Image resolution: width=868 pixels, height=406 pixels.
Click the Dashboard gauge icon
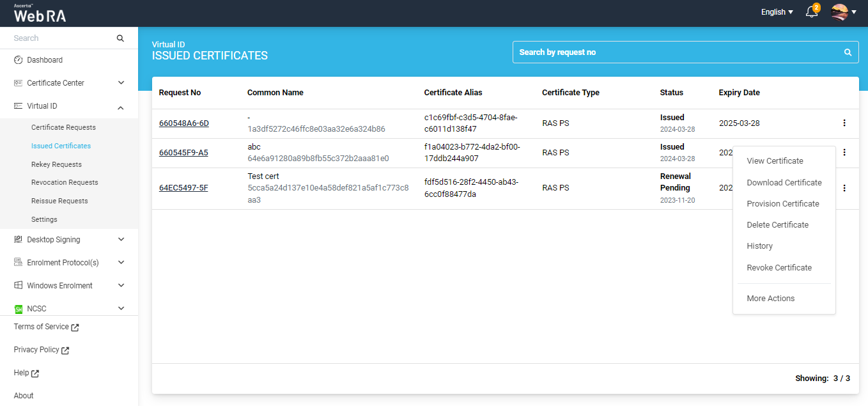(x=19, y=60)
